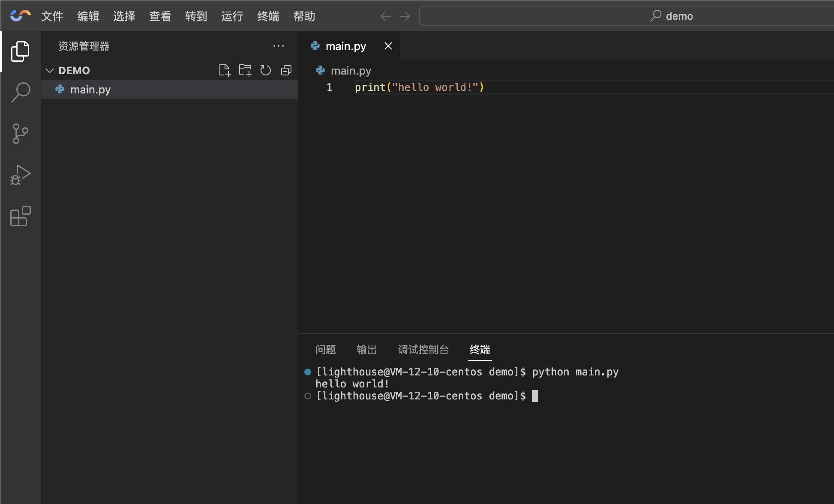Select the 终端 panel tab
The image size is (834, 504).
tap(480, 350)
